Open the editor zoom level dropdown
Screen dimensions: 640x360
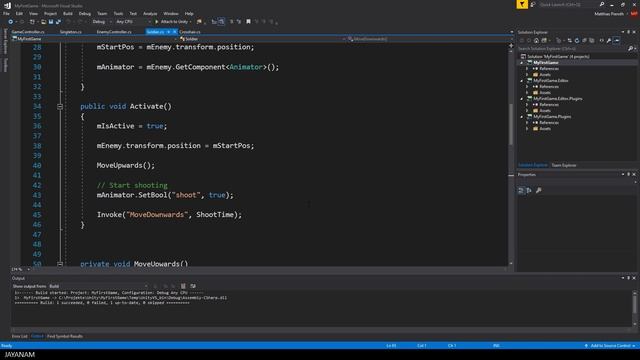[x=20, y=269]
